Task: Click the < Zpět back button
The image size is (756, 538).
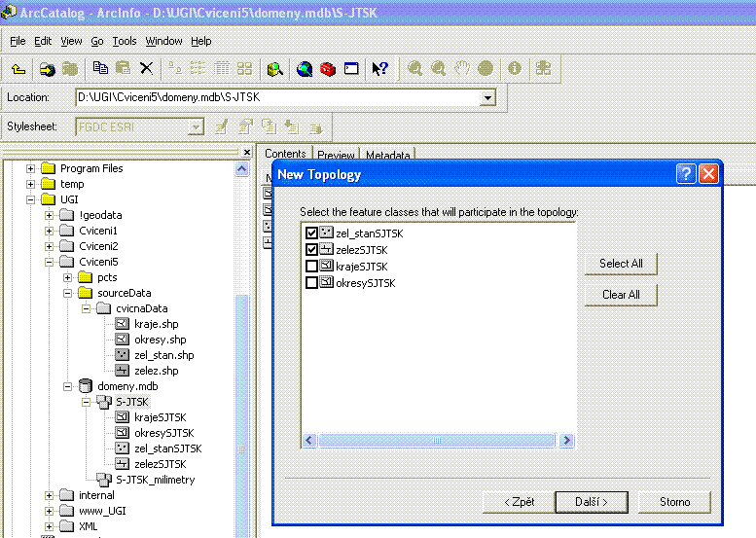Action: 519,502
